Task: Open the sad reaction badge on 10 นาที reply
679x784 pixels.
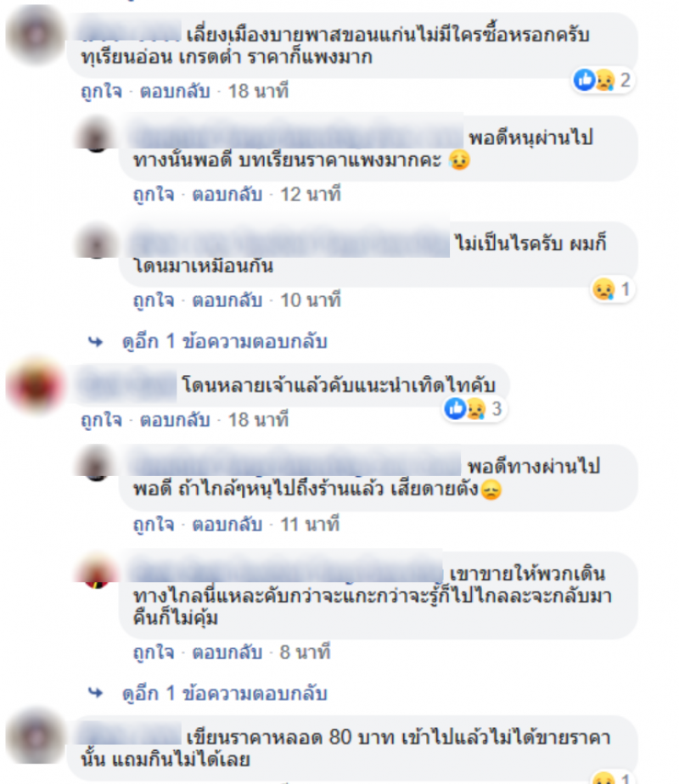Action: tap(613, 289)
